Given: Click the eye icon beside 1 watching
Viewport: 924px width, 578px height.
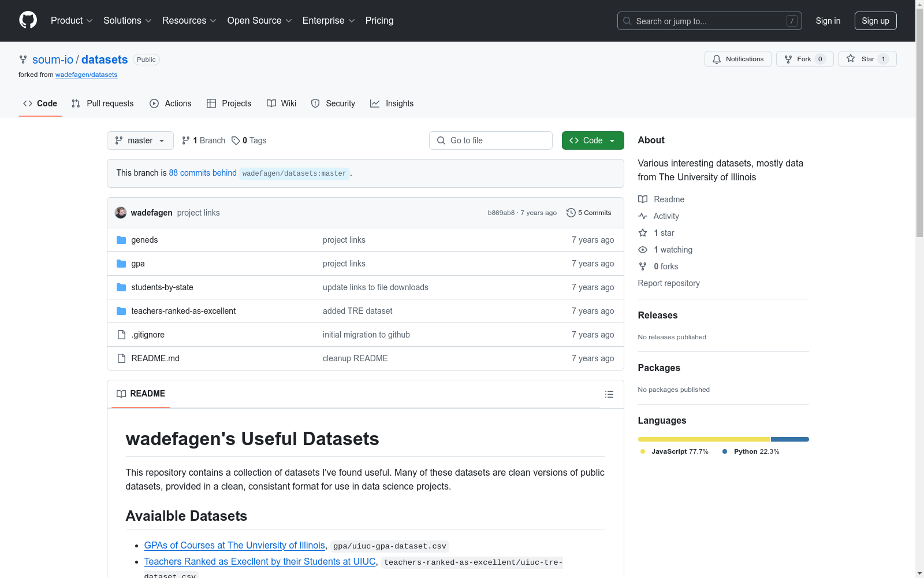Looking at the screenshot, I should pos(643,250).
